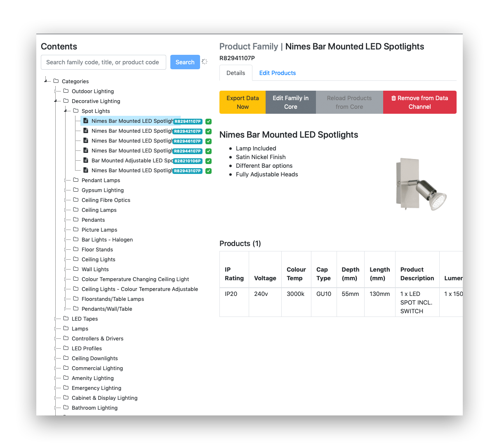Expand the Amenity Lighting node arrow
Screen dimensions: 497x448
click(x=56, y=378)
